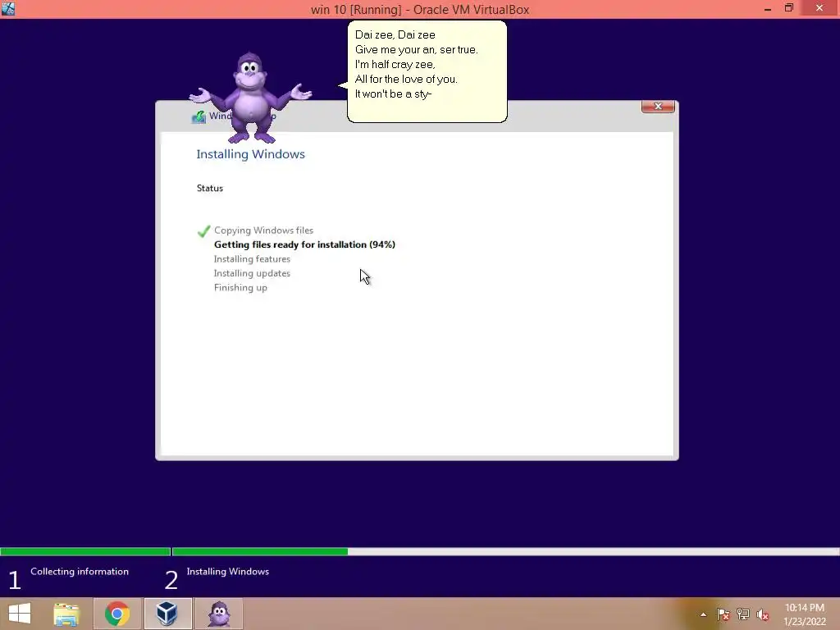
Task: Switch to VirtualBox on the taskbar
Action: pos(167,614)
